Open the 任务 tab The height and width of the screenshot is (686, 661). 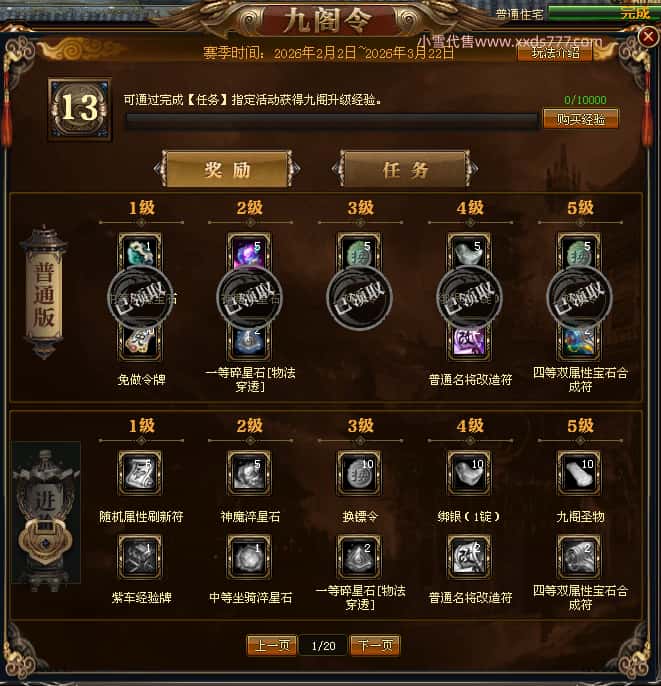click(x=405, y=169)
